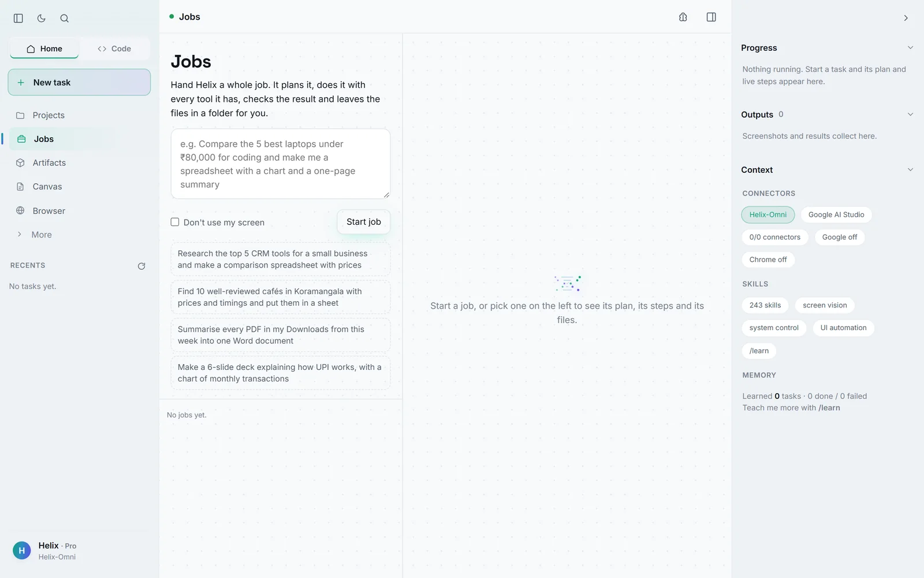Pick the Summarise every PDF suggestion
The width and height of the screenshot is (924, 578).
[x=280, y=335]
